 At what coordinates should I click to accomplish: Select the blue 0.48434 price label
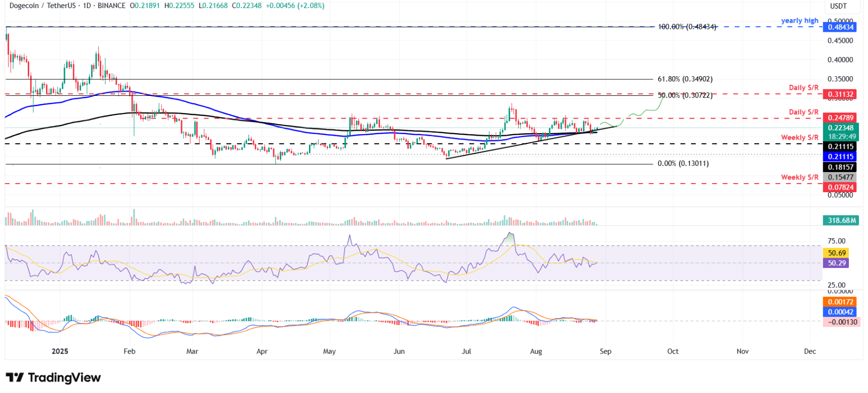point(840,27)
